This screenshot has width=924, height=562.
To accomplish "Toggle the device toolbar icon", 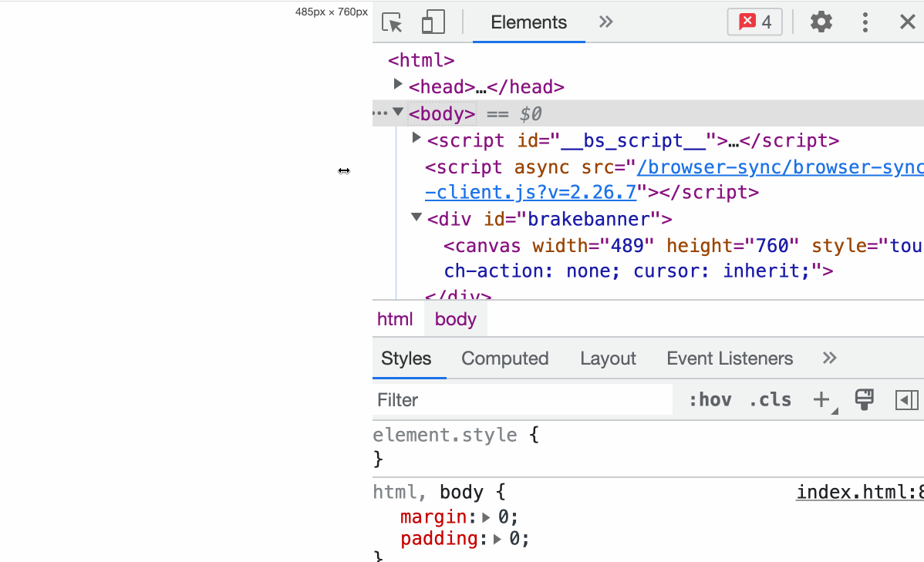I will (x=433, y=22).
